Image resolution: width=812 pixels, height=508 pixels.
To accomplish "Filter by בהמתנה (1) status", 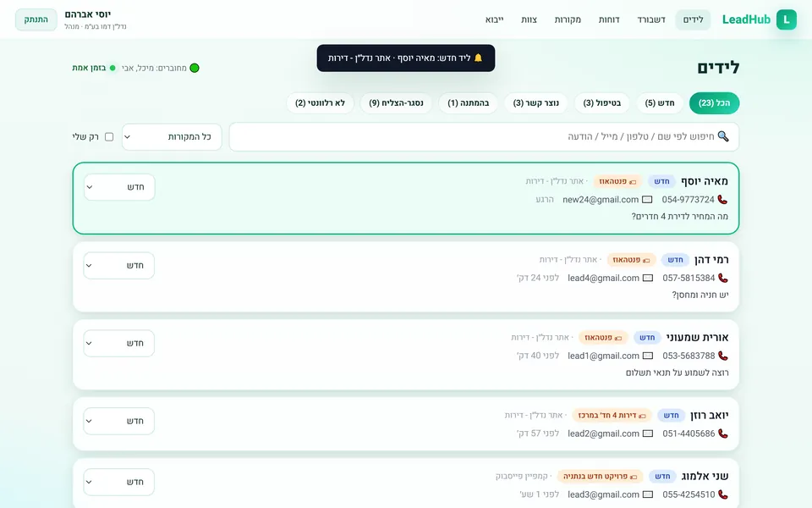I will pyautogui.click(x=468, y=103).
